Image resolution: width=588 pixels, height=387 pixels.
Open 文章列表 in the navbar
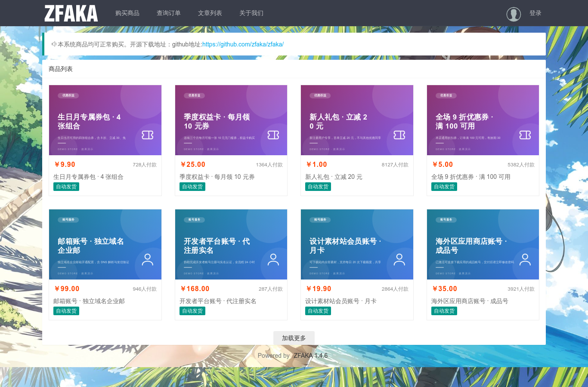click(210, 13)
